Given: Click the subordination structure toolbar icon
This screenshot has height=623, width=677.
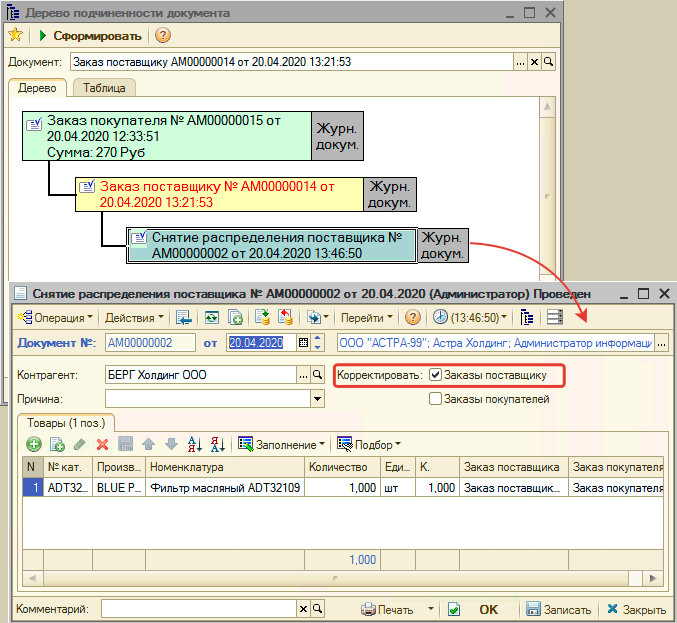Looking at the screenshot, I should (526, 318).
